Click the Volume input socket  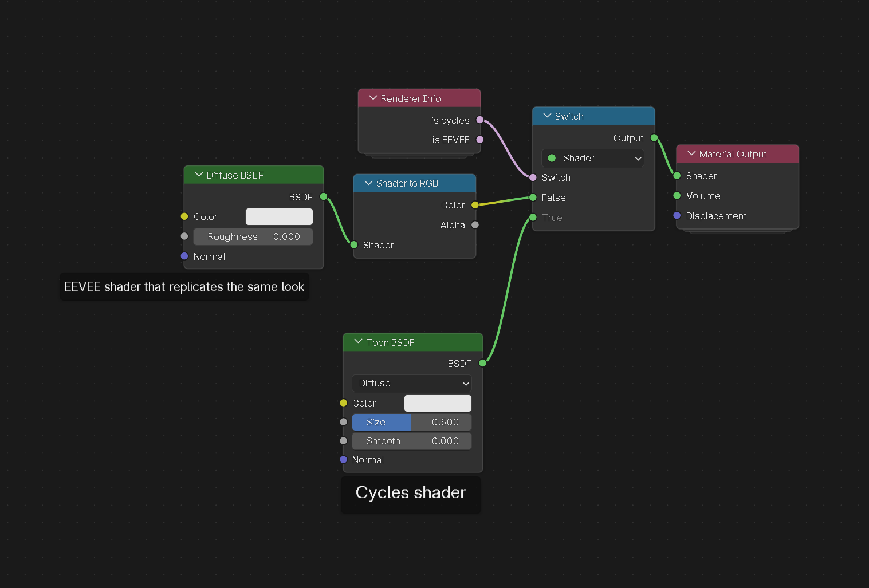click(x=677, y=196)
